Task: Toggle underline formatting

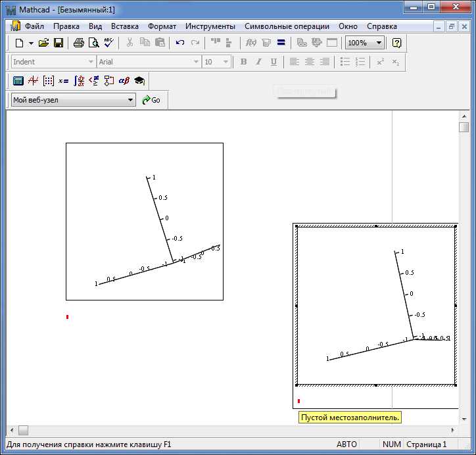Action: tap(274, 62)
